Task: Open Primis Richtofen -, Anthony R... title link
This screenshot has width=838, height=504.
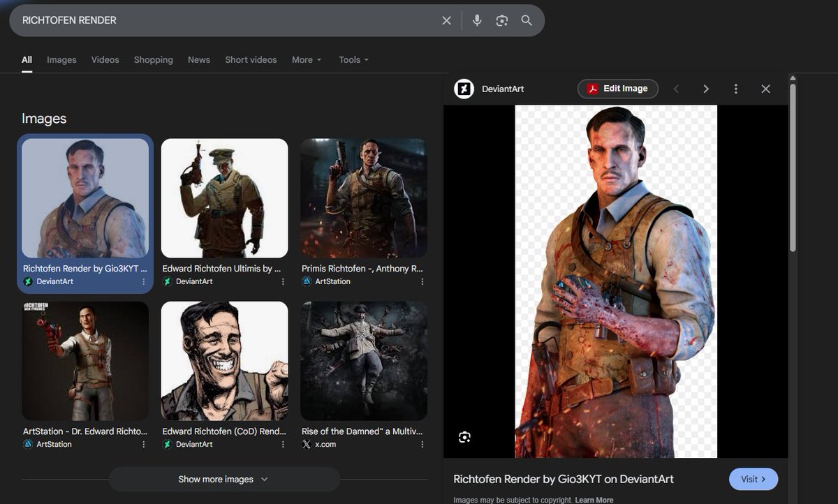Action: tap(362, 268)
